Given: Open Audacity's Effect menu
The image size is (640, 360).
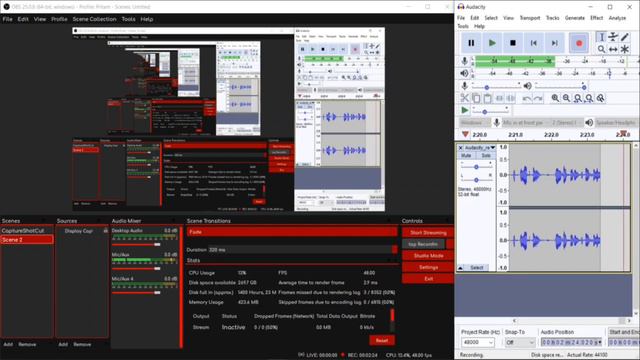Looking at the screenshot, I should tap(596, 18).
